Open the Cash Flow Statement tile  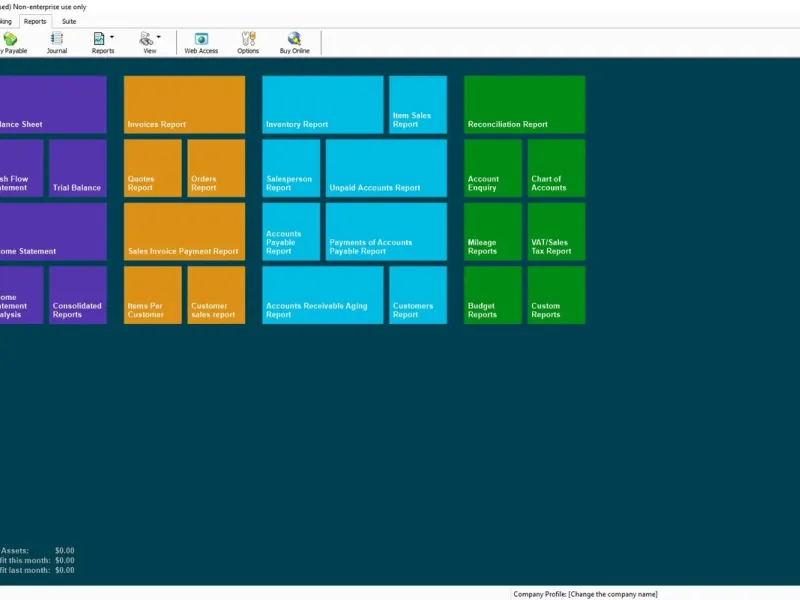(21, 168)
